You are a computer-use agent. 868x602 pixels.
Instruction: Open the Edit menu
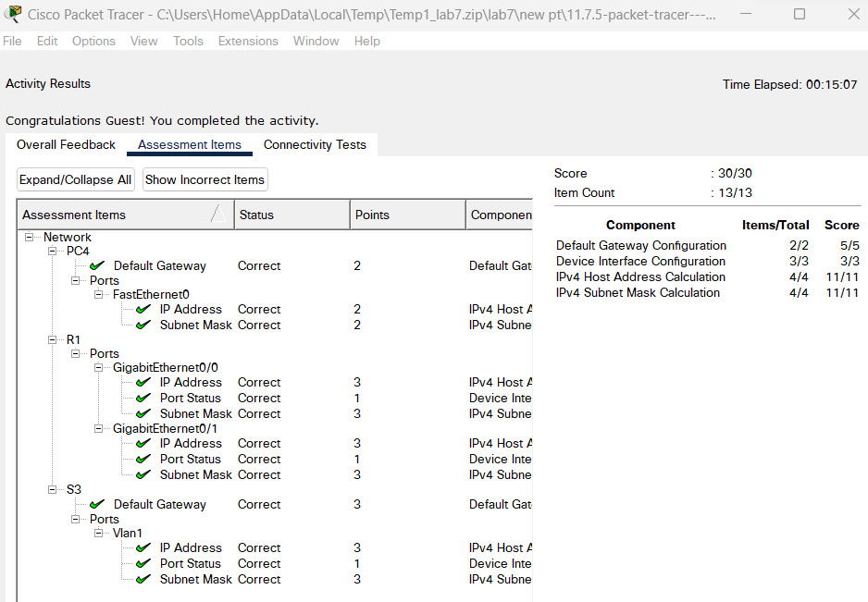(47, 41)
